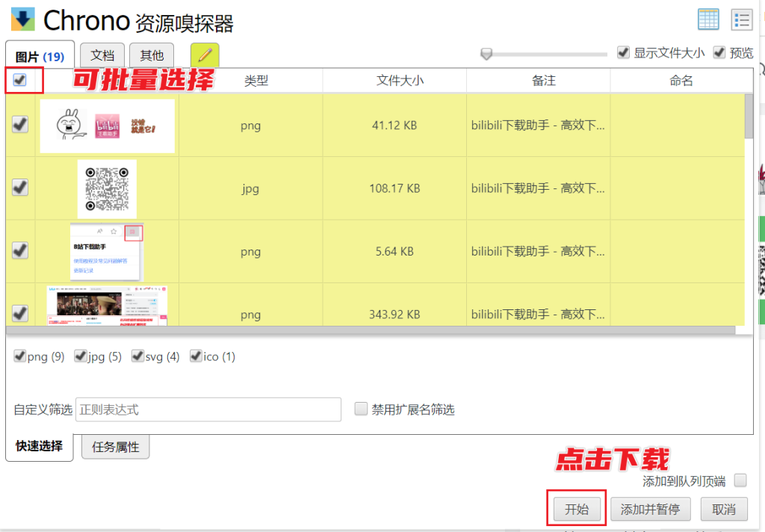Click the QR code image thumbnail
Screen dimensions: 765x532
pyautogui.click(x=107, y=188)
